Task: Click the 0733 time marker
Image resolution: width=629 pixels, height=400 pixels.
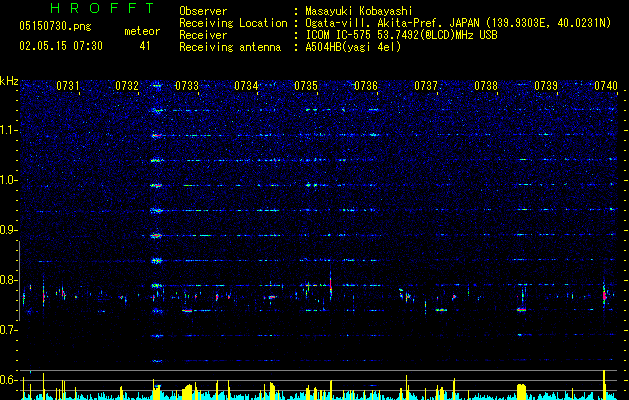Action: (187, 85)
